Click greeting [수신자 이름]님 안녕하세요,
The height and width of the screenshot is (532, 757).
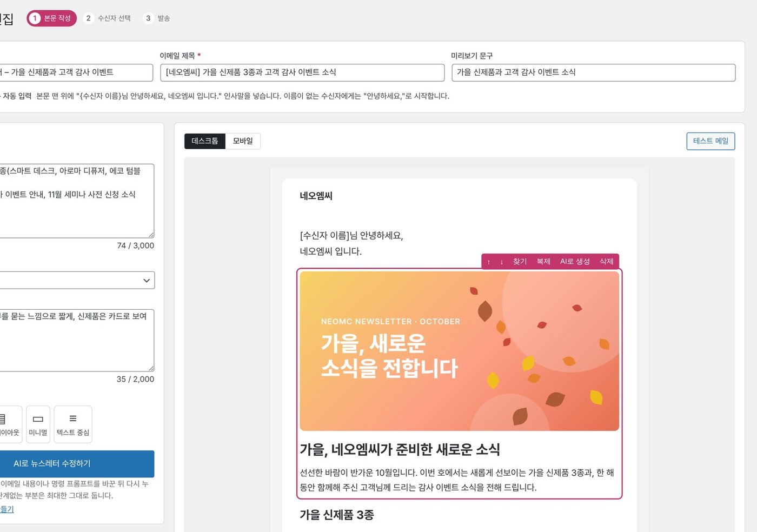(351, 236)
